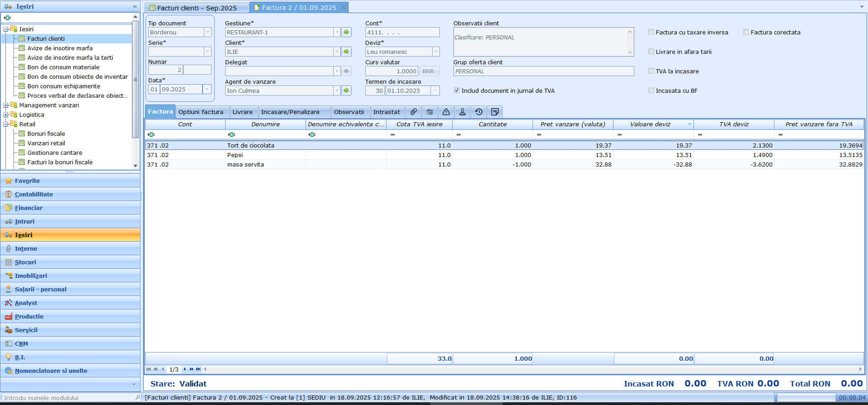Viewport: 868px width, 405px height.
Task: Switch to the Optiuni factura tab
Action: coord(201,112)
